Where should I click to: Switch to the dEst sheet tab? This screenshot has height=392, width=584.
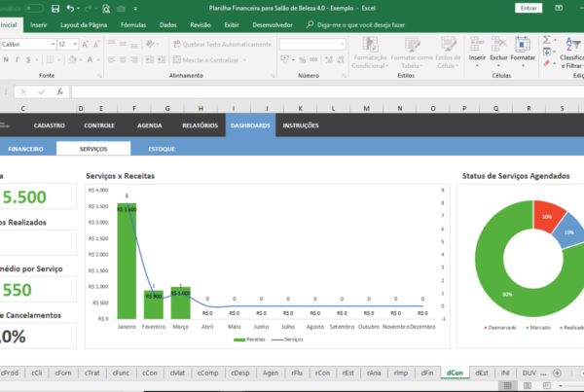pos(482,373)
